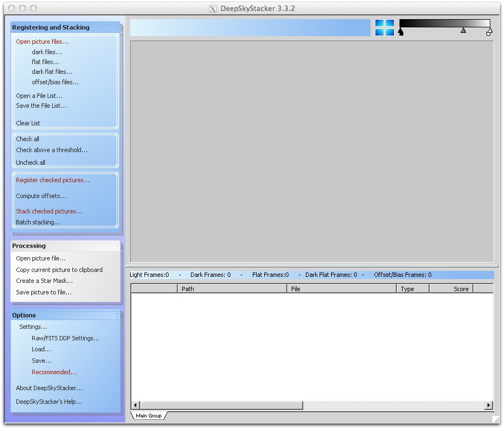This screenshot has width=504, height=429.
Task: Uncheck all pictures
Action: 31,163
